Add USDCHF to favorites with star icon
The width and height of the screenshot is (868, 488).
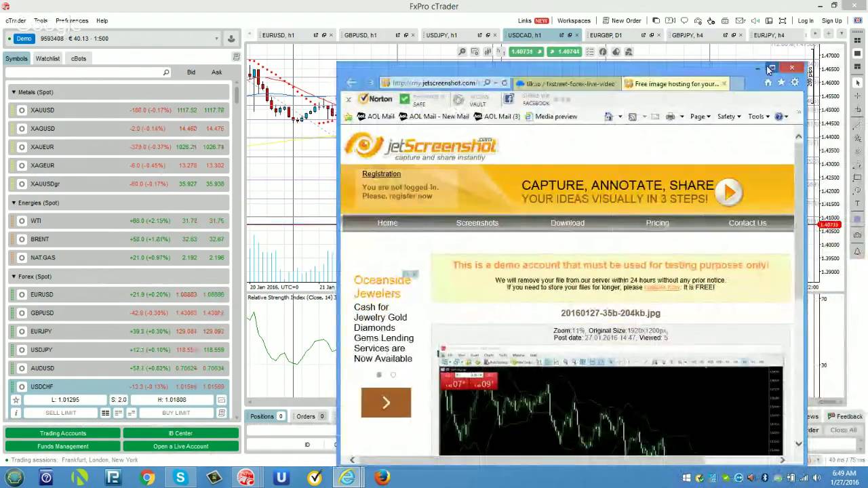pos(16,400)
